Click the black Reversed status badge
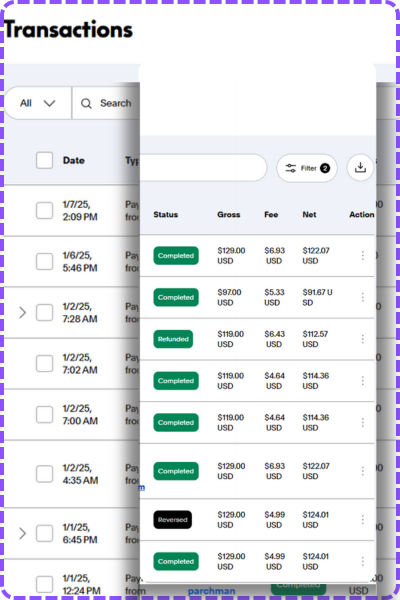This screenshot has width=400, height=600. 173,520
